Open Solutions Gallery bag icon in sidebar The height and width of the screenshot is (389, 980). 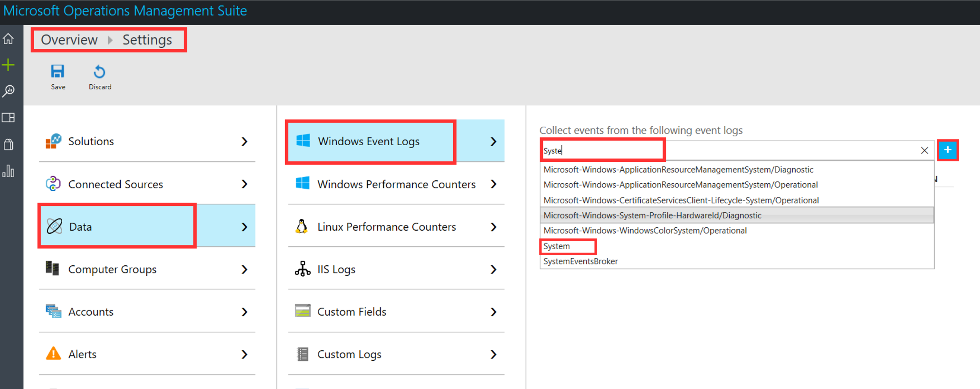[8, 144]
